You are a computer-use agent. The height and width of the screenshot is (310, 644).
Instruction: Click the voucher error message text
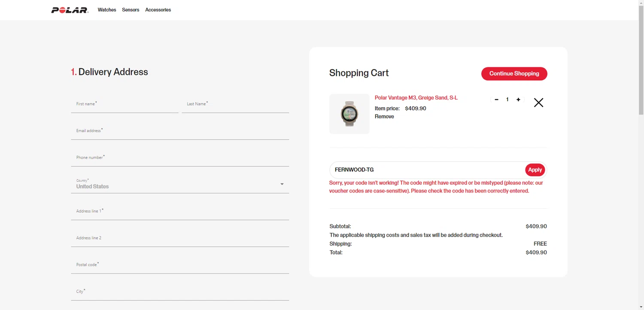point(436,187)
